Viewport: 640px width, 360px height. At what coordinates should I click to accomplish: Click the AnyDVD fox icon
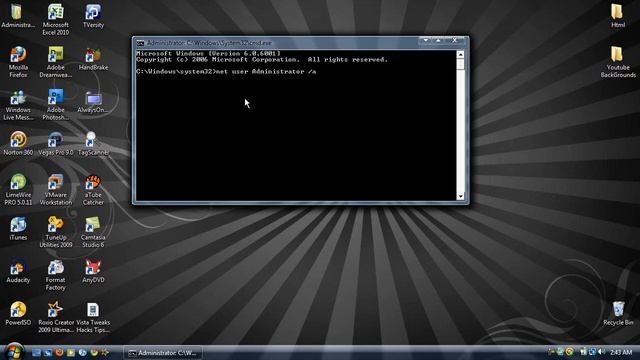click(x=93, y=271)
